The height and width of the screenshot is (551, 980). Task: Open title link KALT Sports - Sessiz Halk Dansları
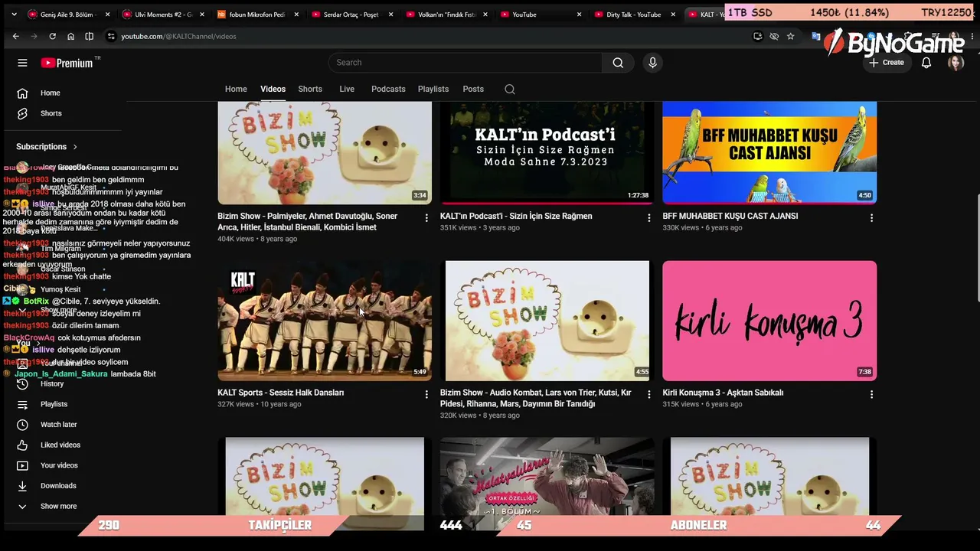pos(280,393)
